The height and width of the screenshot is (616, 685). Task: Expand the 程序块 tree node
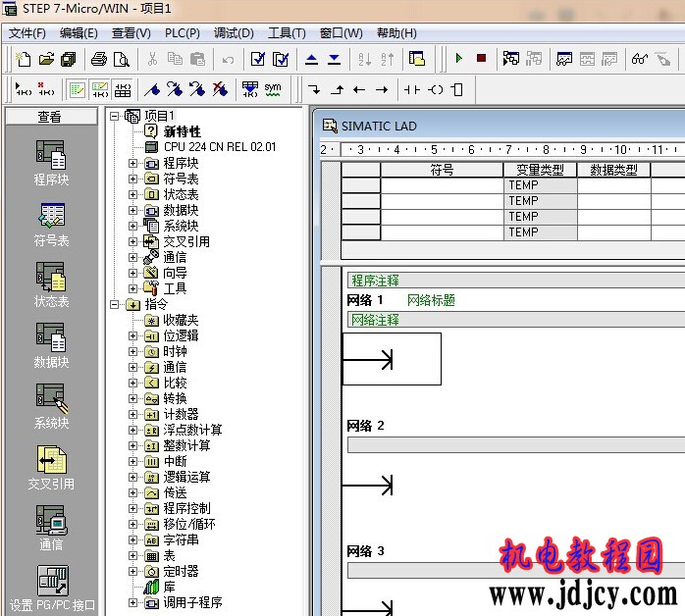(x=132, y=163)
